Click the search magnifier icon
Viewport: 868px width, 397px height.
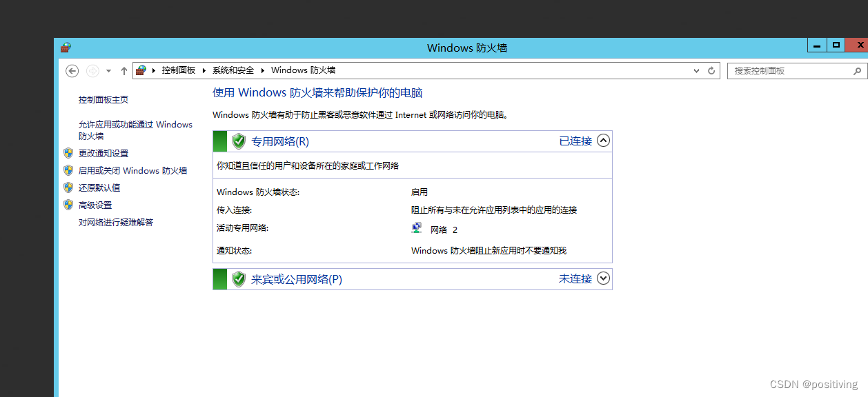pos(857,70)
